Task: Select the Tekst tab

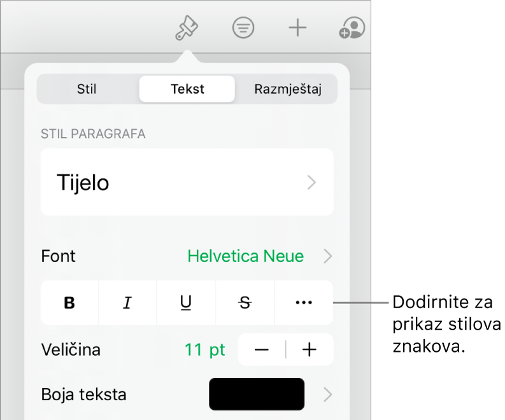Action: [187, 89]
